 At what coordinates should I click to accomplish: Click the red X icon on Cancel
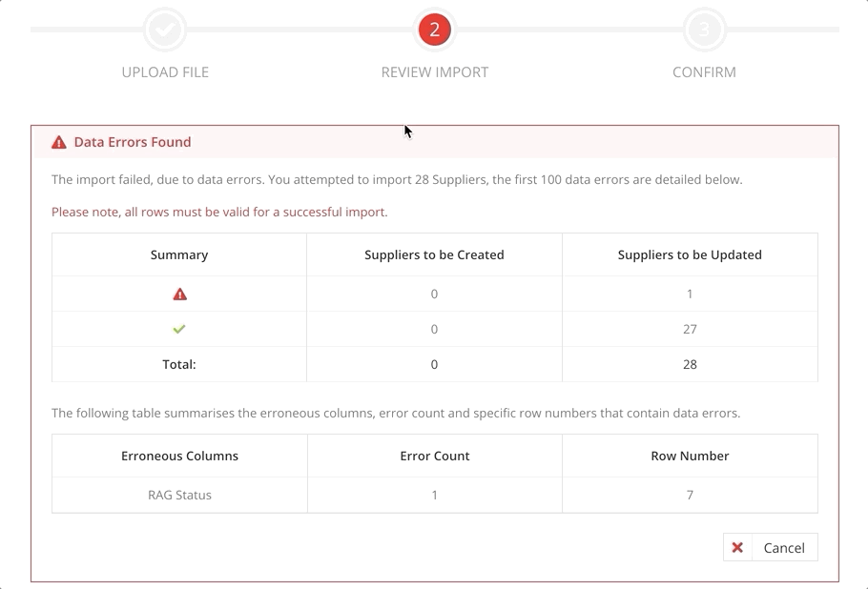(x=737, y=547)
